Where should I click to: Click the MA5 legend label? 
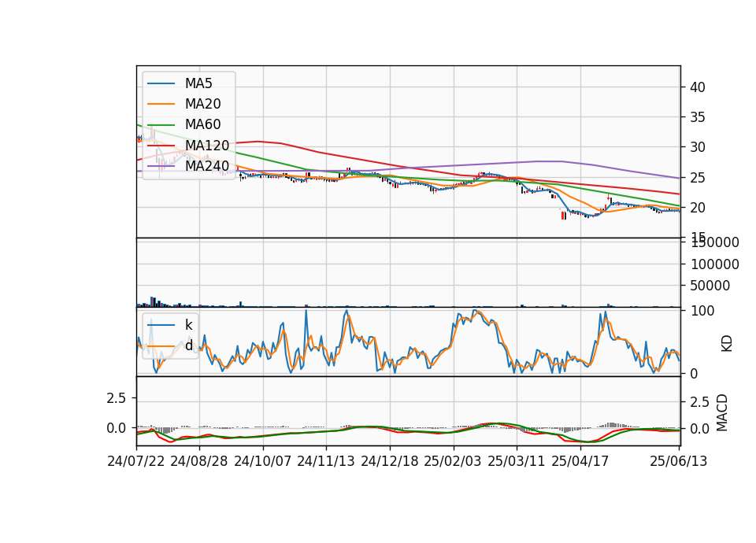[198, 83]
